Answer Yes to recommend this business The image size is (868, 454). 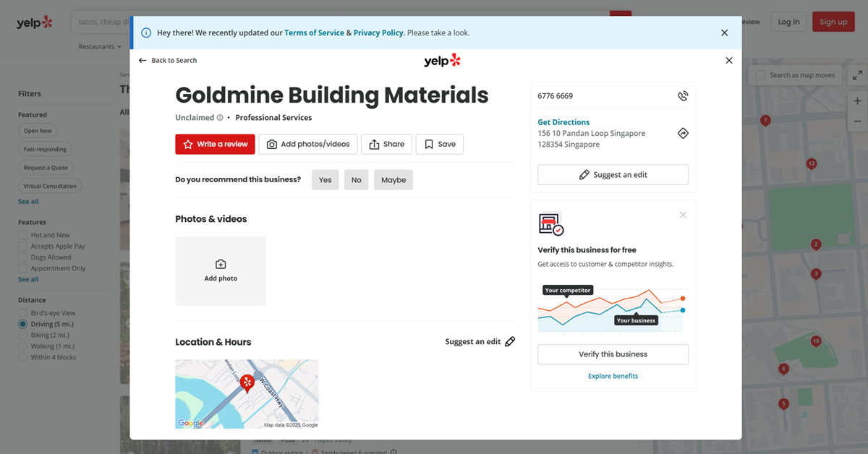pyautogui.click(x=325, y=180)
